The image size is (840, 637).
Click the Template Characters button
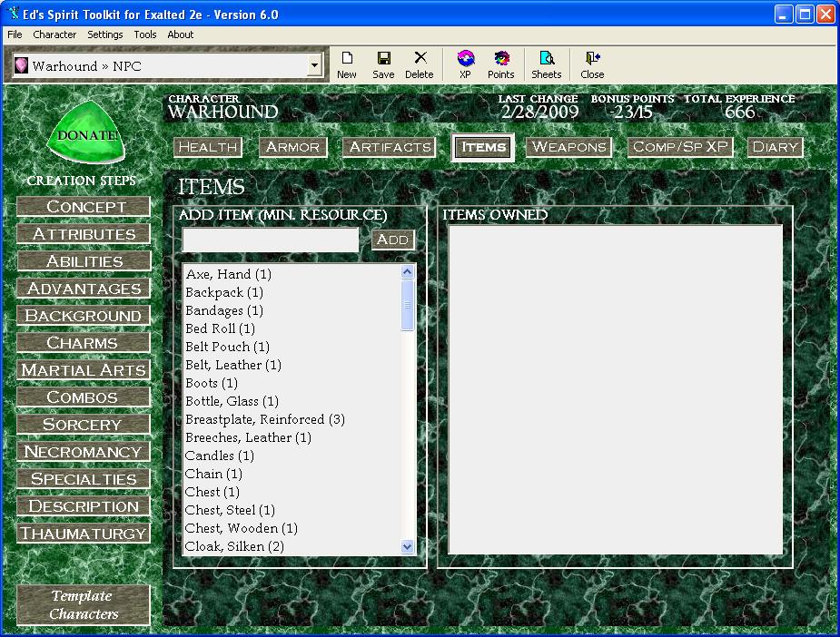[x=84, y=604]
